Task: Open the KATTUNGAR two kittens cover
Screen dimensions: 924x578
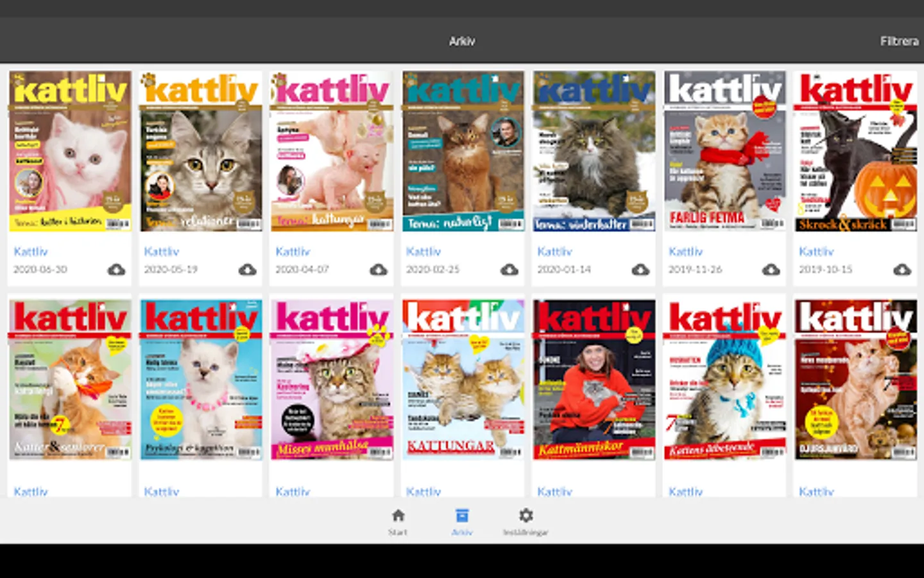Action: point(463,380)
